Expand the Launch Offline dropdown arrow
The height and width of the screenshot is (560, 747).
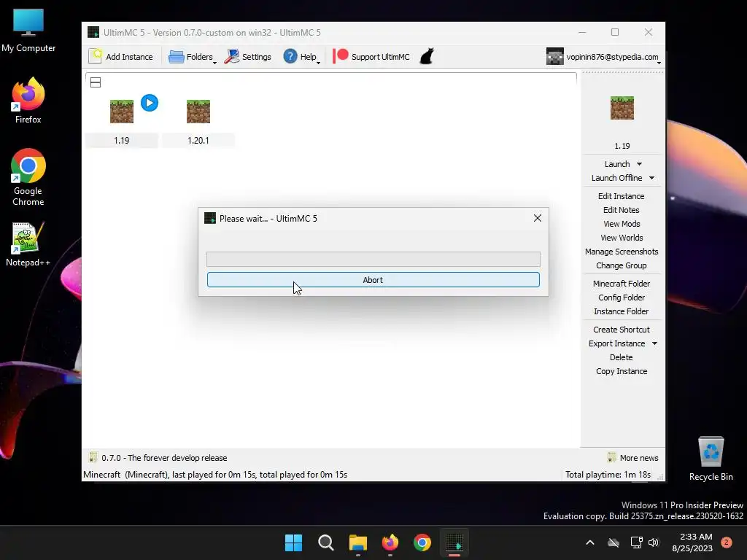click(x=651, y=178)
